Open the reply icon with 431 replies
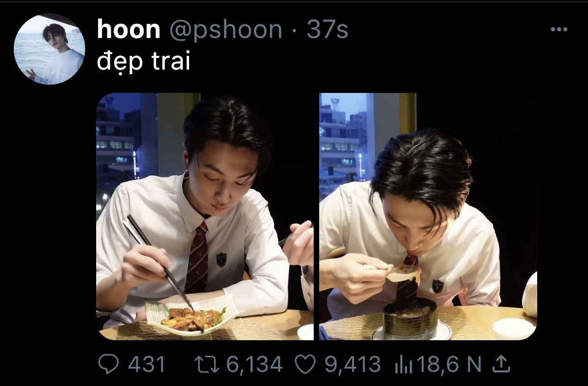The image size is (588, 386). pyautogui.click(x=109, y=364)
